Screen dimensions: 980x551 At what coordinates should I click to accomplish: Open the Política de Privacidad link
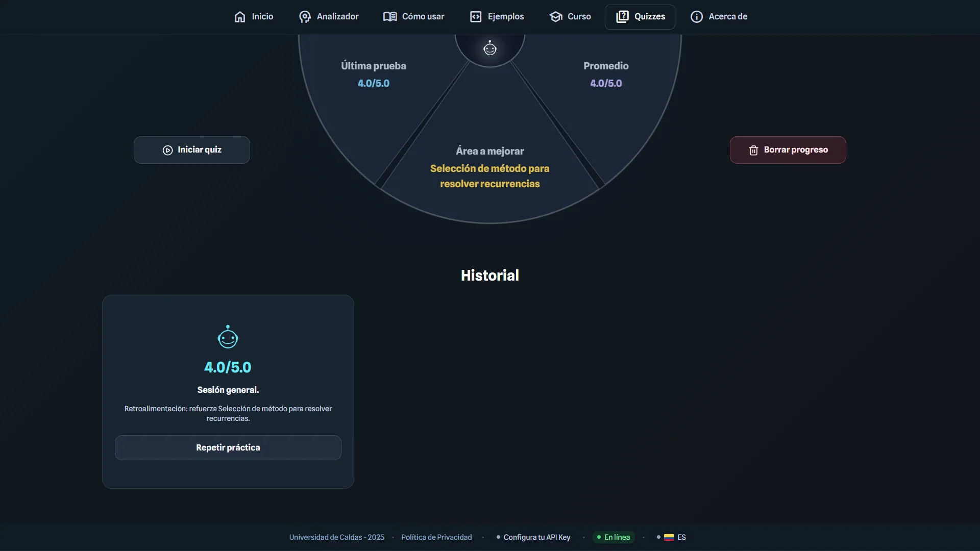[x=436, y=537]
